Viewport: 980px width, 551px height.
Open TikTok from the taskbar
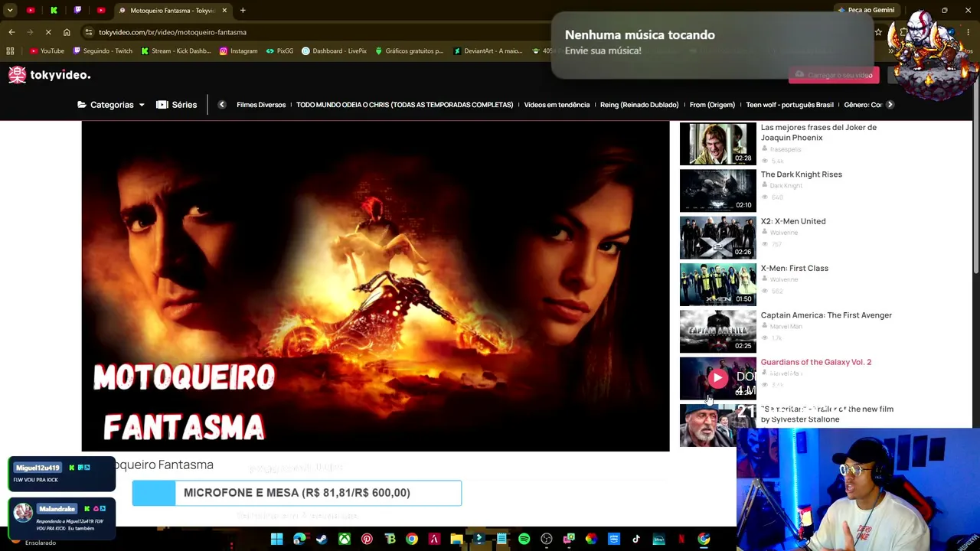coord(636,540)
